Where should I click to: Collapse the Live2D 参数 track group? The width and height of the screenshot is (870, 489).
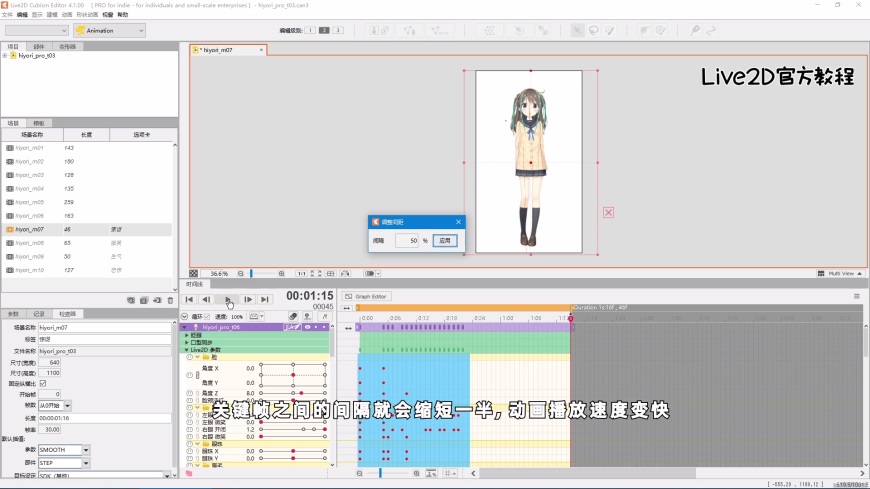point(187,350)
